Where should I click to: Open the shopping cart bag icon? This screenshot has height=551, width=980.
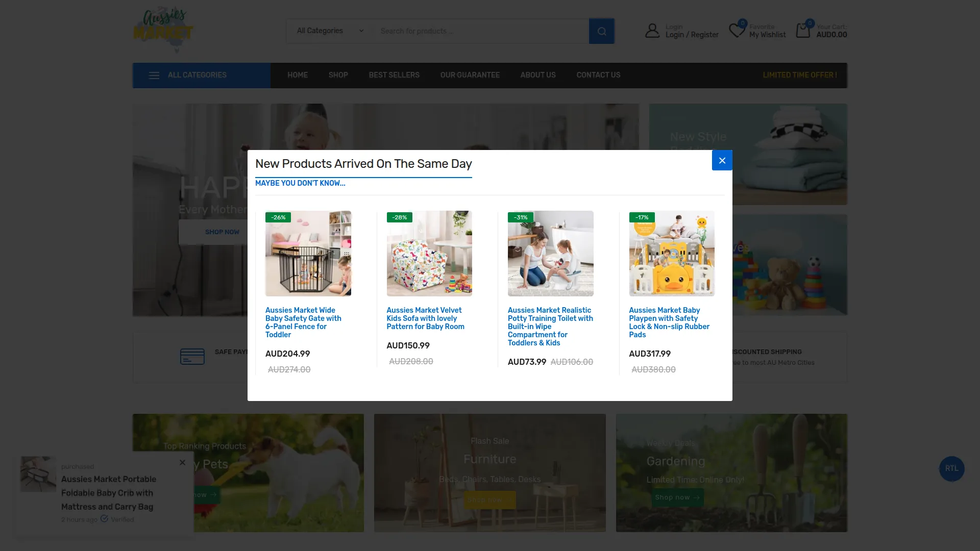[x=803, y=31]
